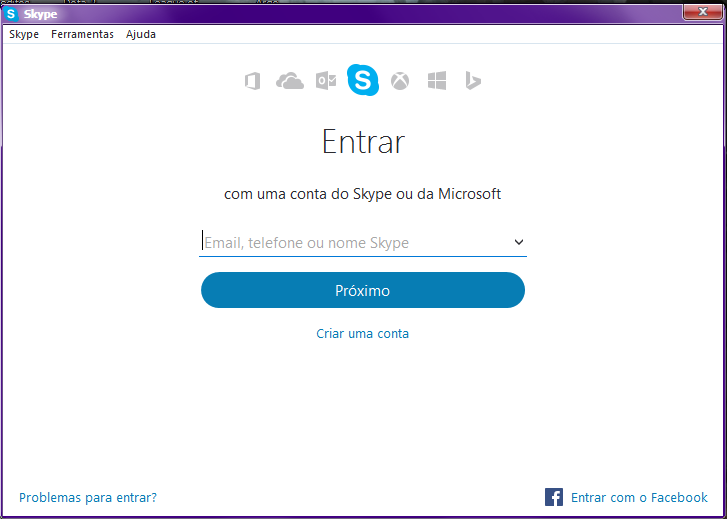
Task: Click text 'com uma conta do Skype ou da Microsoft'
Action: (363, 194)
